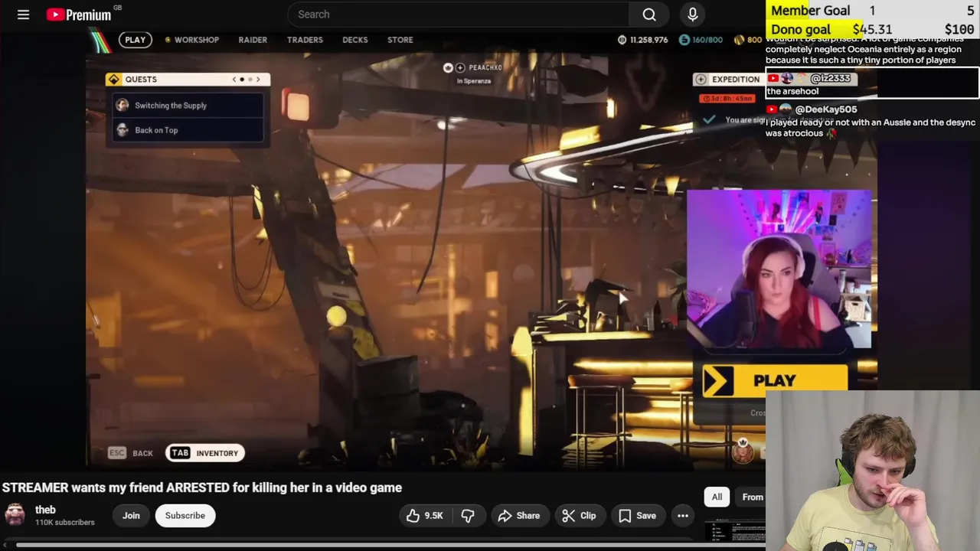Open TAB INVENTORY button

pos(205,453)
